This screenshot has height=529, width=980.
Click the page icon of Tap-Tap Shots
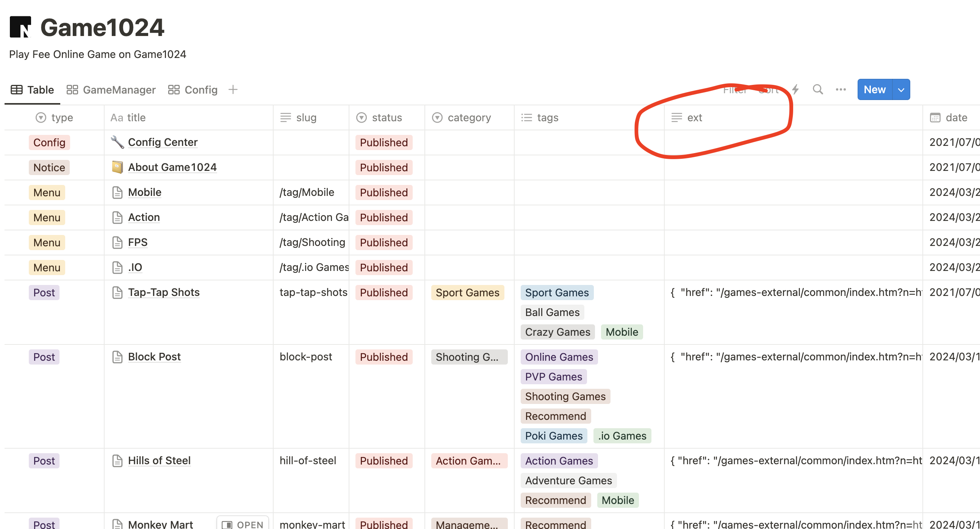117,293
